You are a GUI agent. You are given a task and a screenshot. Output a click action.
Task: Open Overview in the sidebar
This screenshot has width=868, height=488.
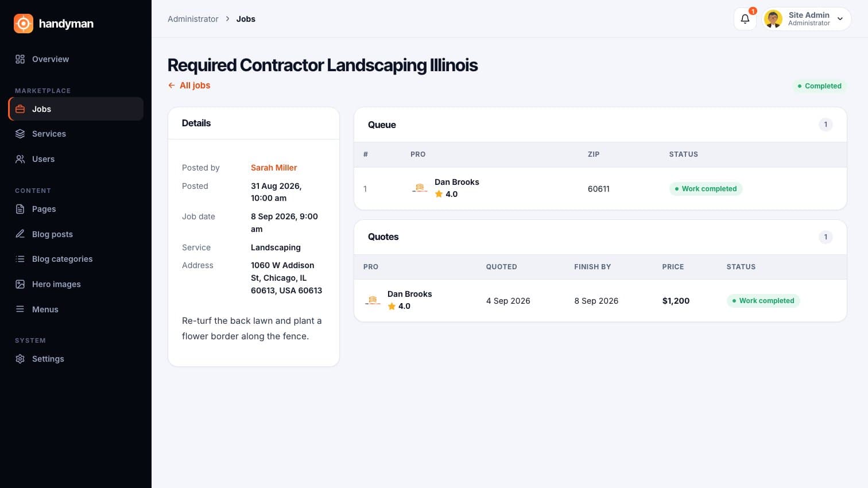76,59
